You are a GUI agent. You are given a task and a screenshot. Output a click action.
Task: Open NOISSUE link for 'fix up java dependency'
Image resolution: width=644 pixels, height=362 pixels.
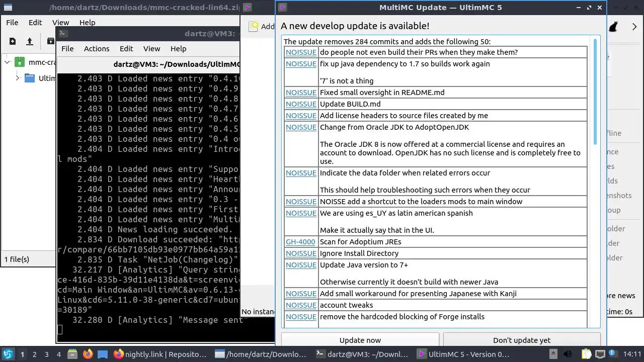(301, 64)
